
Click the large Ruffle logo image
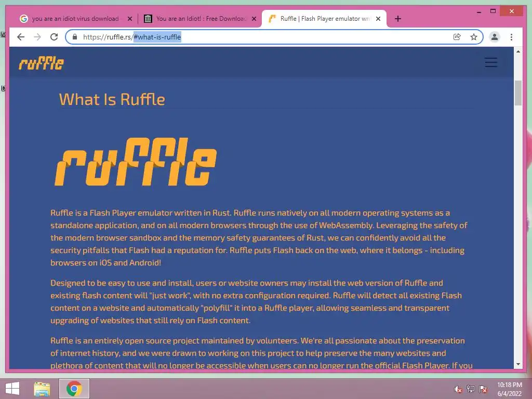click(x=136, y=162)
